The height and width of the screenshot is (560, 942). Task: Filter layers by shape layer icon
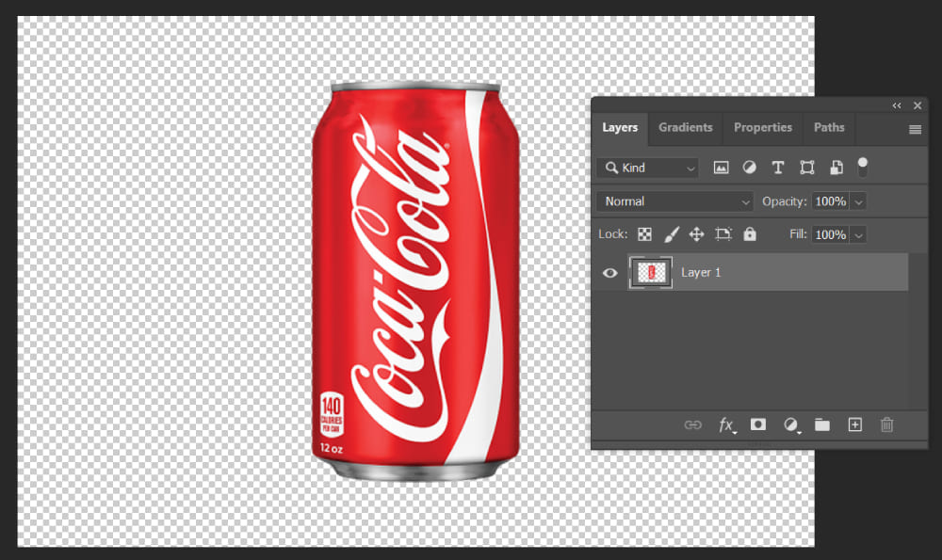(x=807, y=168)
